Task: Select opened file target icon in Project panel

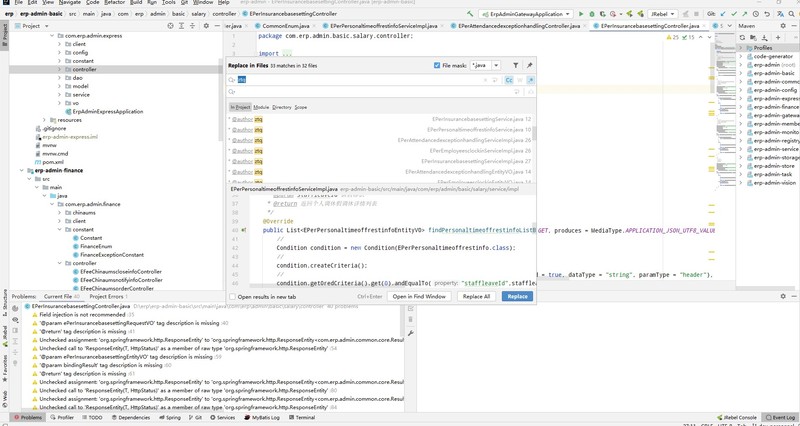Action: coord(170,26)
